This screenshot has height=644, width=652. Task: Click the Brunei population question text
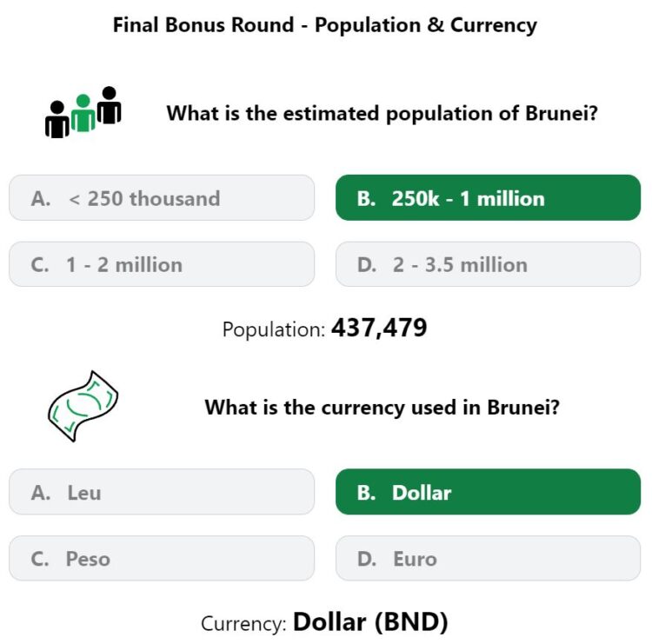pyautogui.click(x=382, y=113)
